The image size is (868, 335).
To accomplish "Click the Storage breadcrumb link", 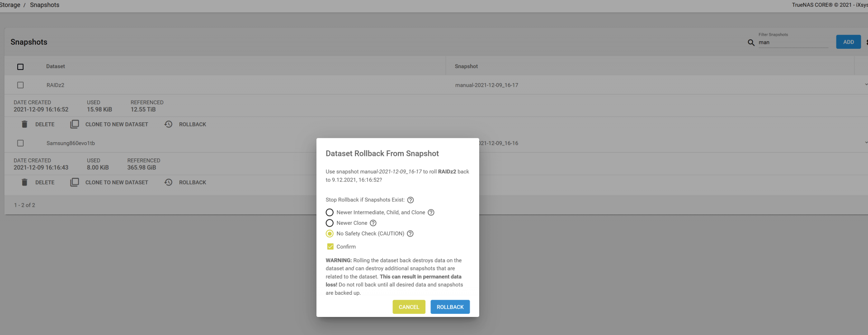I will point(10,5).
